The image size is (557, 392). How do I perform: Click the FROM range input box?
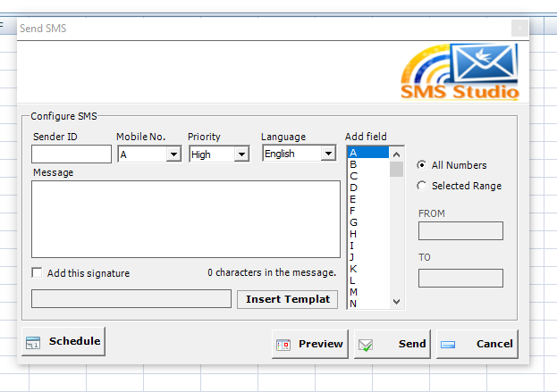(x=460, y=231)
